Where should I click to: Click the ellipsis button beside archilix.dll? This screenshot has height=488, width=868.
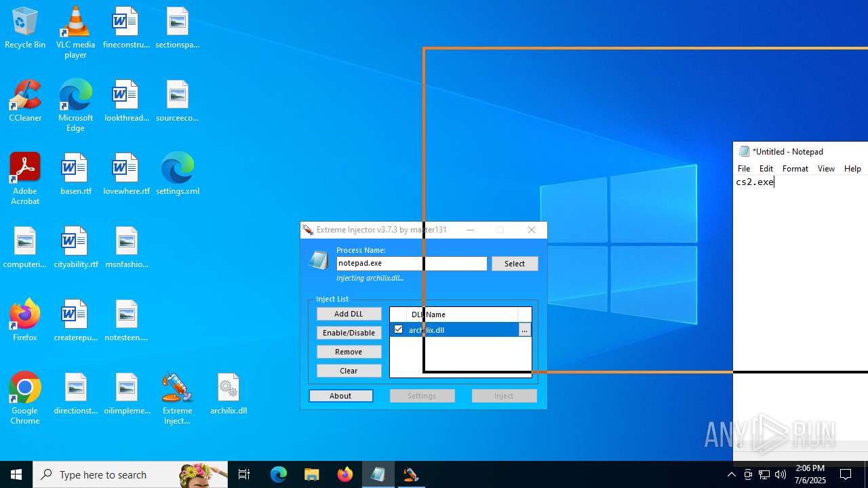(524, 330)
